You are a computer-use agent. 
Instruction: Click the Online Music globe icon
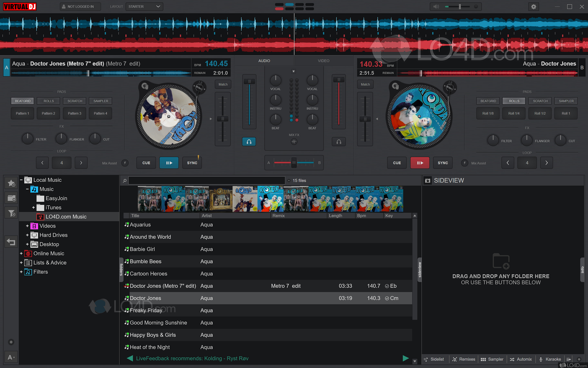coord(28,254)
